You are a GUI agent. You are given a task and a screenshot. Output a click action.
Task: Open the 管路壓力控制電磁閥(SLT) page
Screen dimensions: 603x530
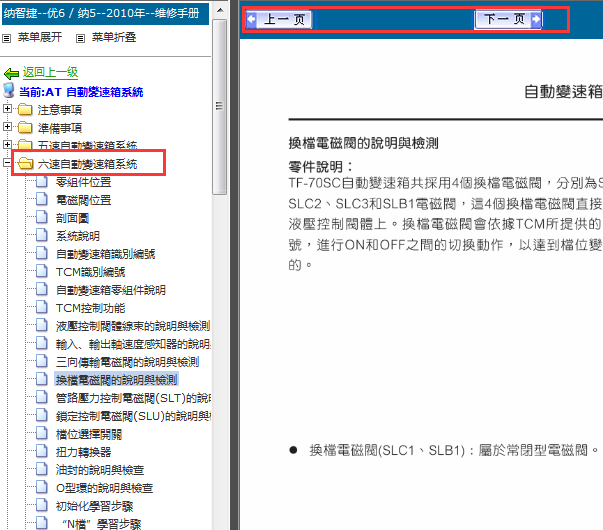tap(133, 398)
